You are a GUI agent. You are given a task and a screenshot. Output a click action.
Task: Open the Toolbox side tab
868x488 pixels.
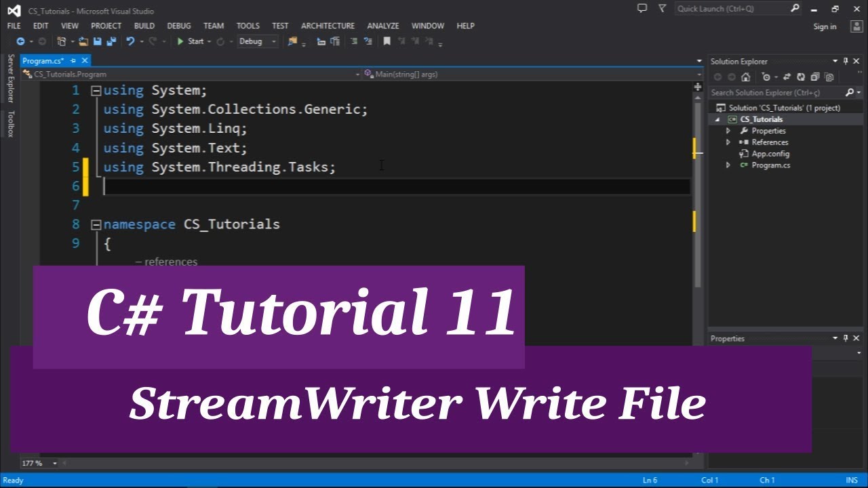click(10, 123)
